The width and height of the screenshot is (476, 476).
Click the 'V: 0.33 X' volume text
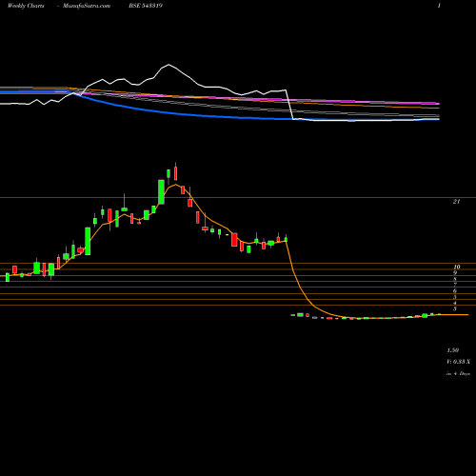click(x=458, y=362)
